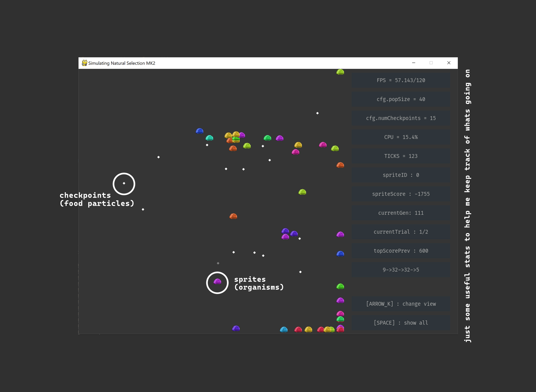Click the topmost white checkpoint diamond
The width and height of the screenshot is (536, 392).
pyautogui.click(x=317, y=113)
